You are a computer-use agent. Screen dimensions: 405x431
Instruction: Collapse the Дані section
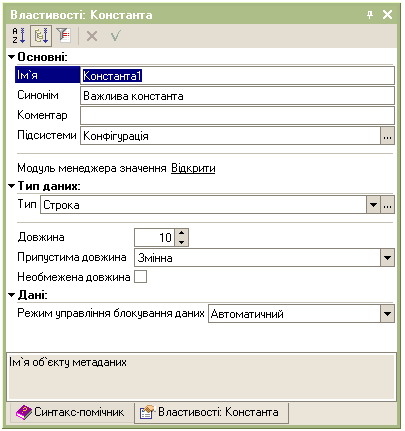(x=12, y=295)
